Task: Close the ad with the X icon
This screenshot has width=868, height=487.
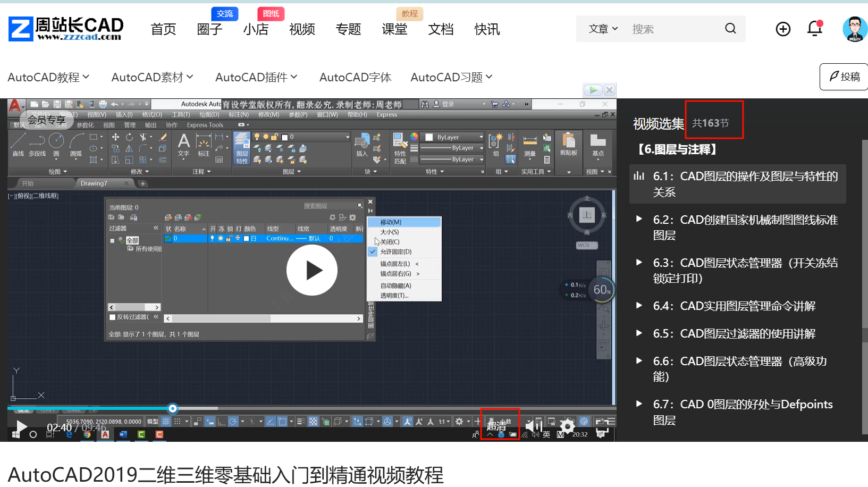Action: point(610,90)
